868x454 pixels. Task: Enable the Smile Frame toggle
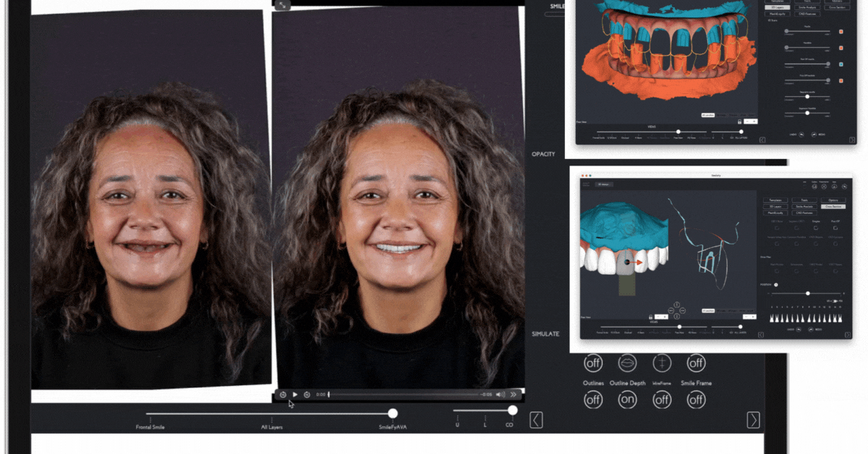(696, 399)
